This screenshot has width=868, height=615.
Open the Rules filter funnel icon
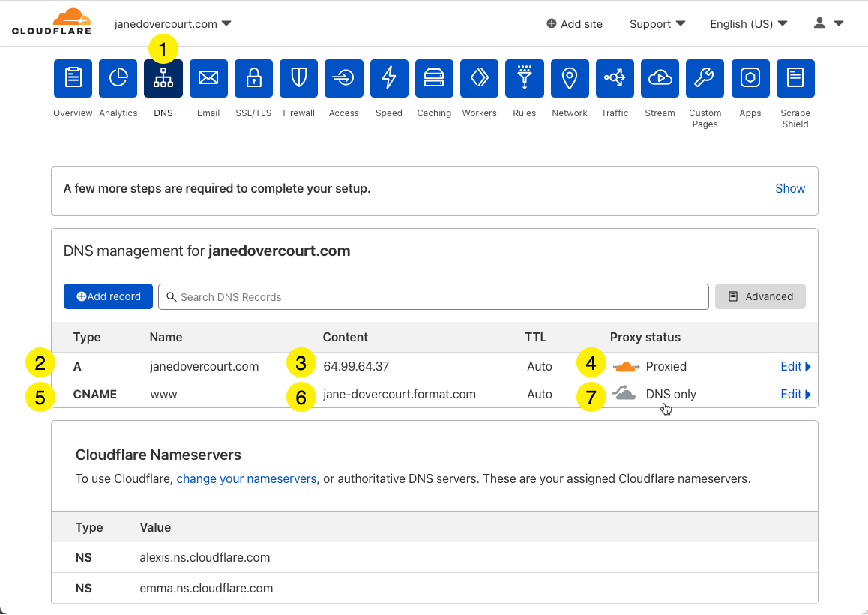tap(524, 78)
